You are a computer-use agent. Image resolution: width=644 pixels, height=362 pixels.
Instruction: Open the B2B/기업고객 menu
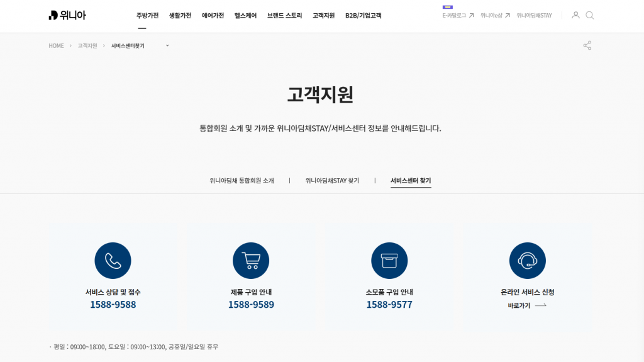tap(364, 16)
